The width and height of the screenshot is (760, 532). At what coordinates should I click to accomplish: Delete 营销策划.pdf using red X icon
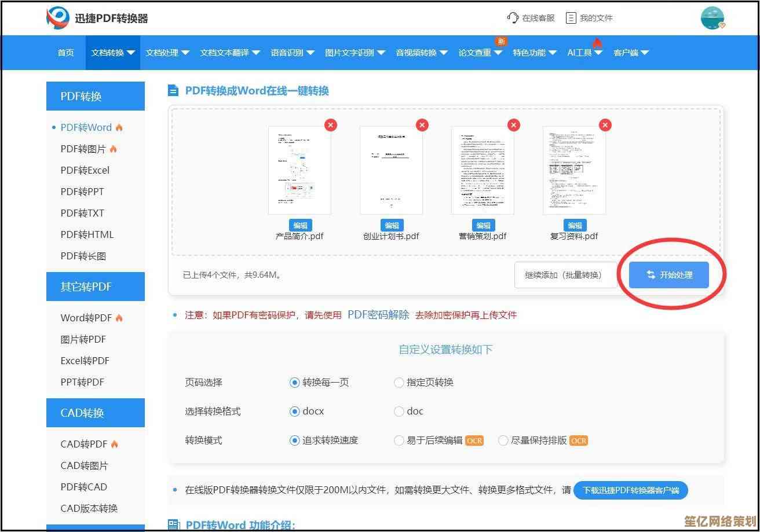click(x=514, y=125)
